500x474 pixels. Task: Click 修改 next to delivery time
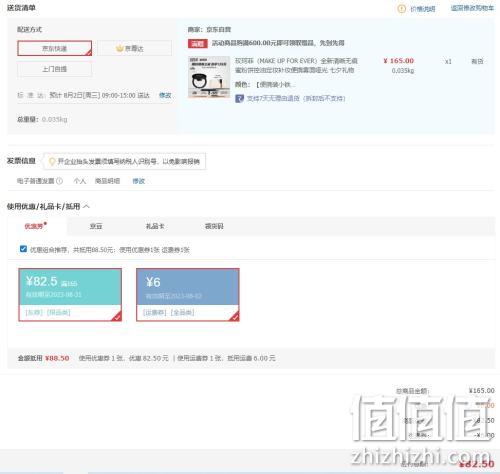pyautogui.click(x=165, y=95)
